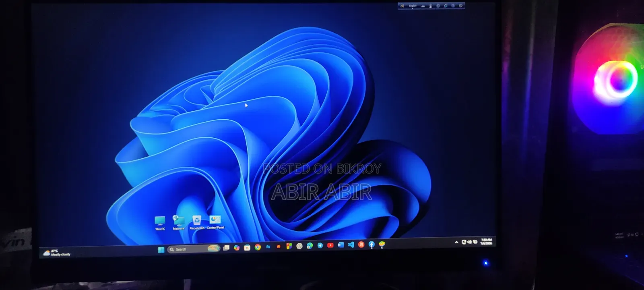The height and width of the screenshot is (290, 644).
Task: Launch Copilot from the taskbar
Action: (x=237, y=248)
